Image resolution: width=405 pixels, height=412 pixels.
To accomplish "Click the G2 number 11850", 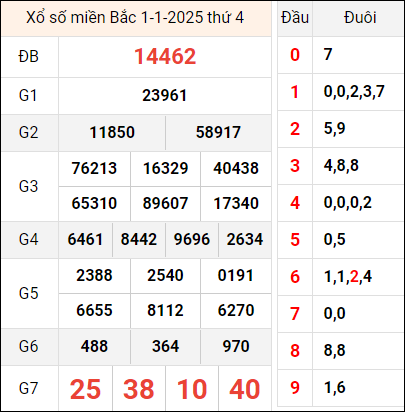I will pyautogui.click(x=112, y=132).
